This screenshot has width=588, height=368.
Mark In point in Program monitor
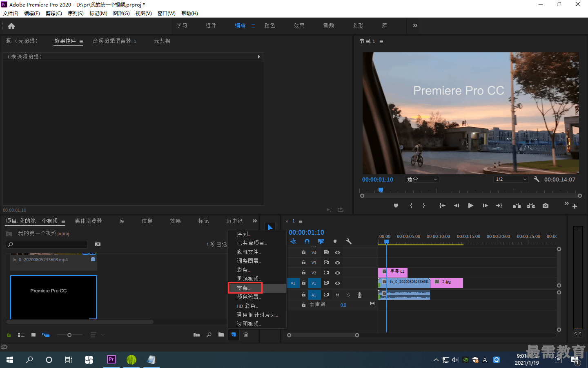click(411, 206)
